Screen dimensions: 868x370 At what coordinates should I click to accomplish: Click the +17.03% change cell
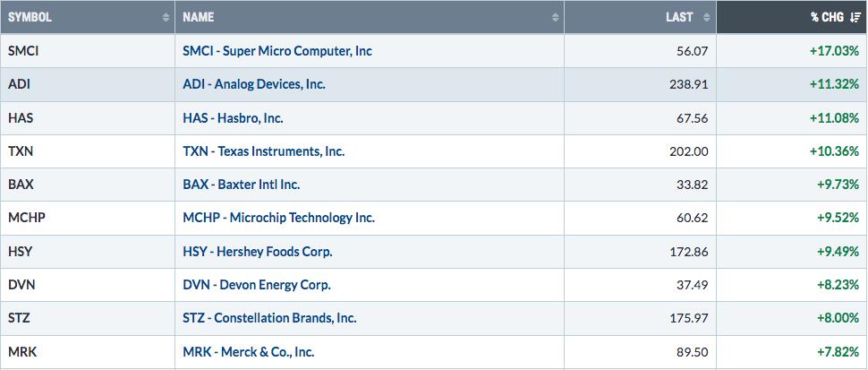tap(792, 51)
